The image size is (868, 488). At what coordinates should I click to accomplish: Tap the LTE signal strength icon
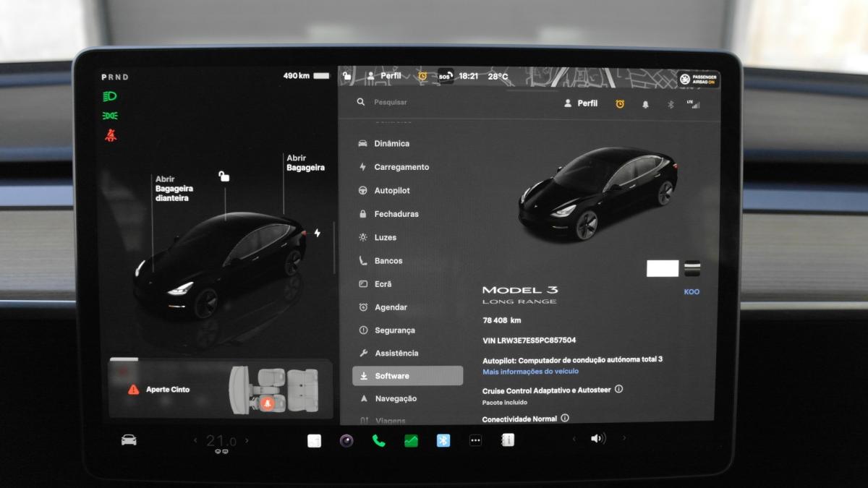click(694, 104)
